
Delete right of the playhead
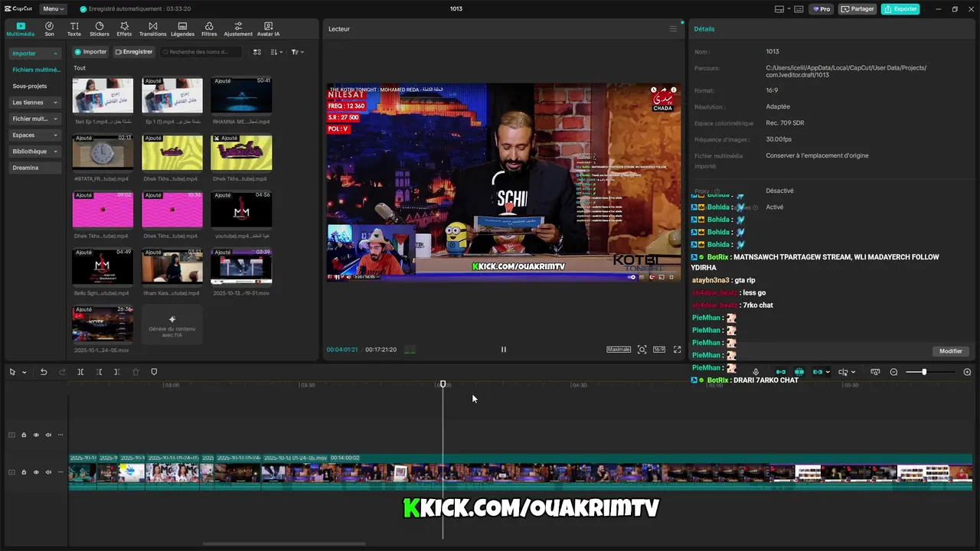coord(117,372)
